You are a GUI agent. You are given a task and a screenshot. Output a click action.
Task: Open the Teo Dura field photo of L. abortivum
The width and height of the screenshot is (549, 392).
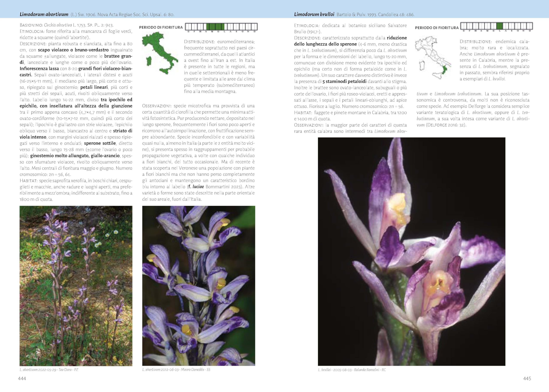tap(76, 286)
